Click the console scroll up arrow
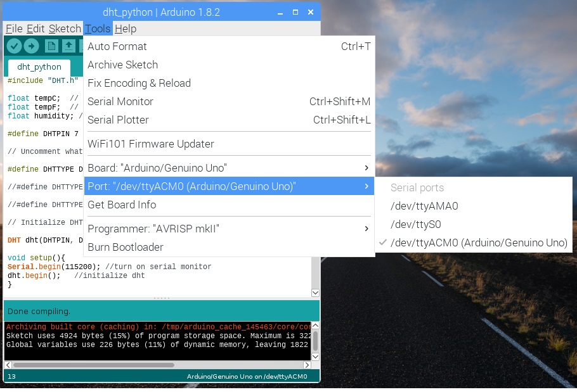 pos(315,326)
